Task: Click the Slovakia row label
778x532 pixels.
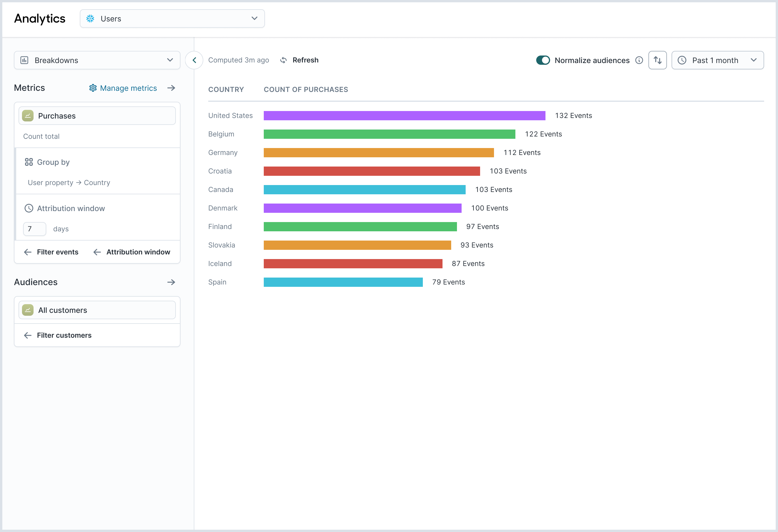Action: pyautogui.click(x=222, y=245)
